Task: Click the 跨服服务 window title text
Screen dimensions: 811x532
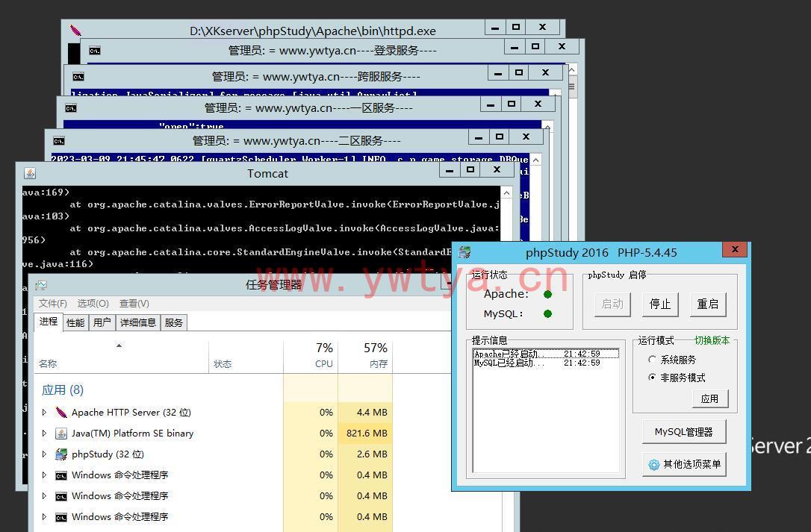Action: (316, 77)
